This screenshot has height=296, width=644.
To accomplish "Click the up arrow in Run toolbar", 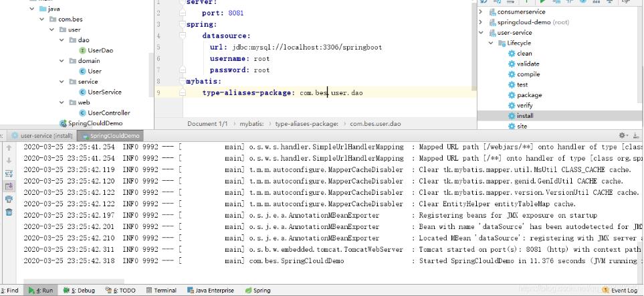I will coord(9,148).
